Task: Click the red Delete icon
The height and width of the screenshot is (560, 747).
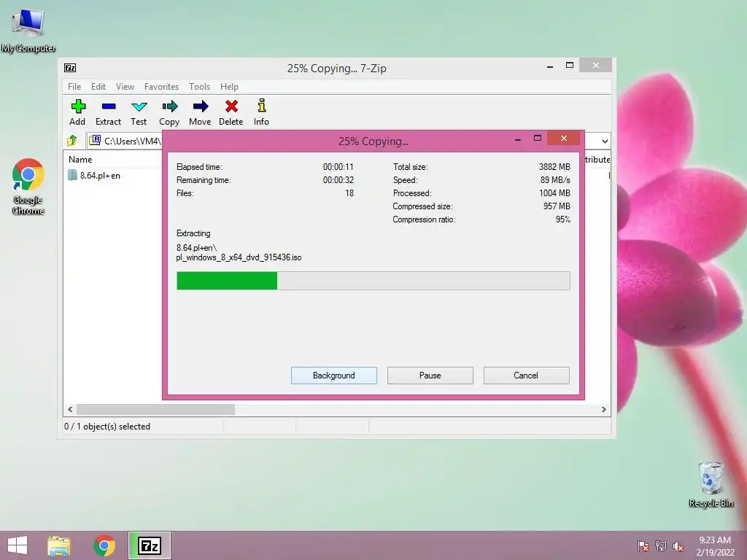Action: tap(231, 106)
